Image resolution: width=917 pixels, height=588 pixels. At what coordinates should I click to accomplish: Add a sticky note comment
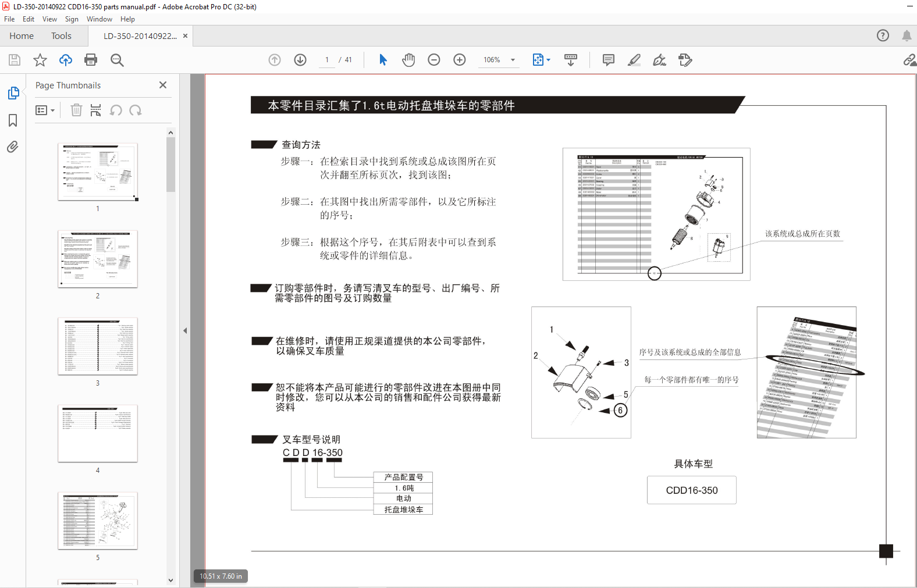[609, 60]
